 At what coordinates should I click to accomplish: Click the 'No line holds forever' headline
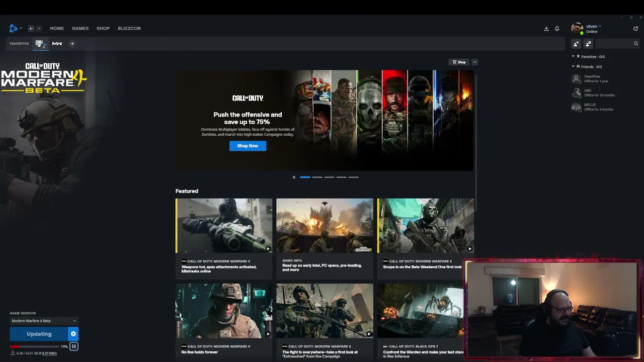pyautogui.click(x=200, y=352)
